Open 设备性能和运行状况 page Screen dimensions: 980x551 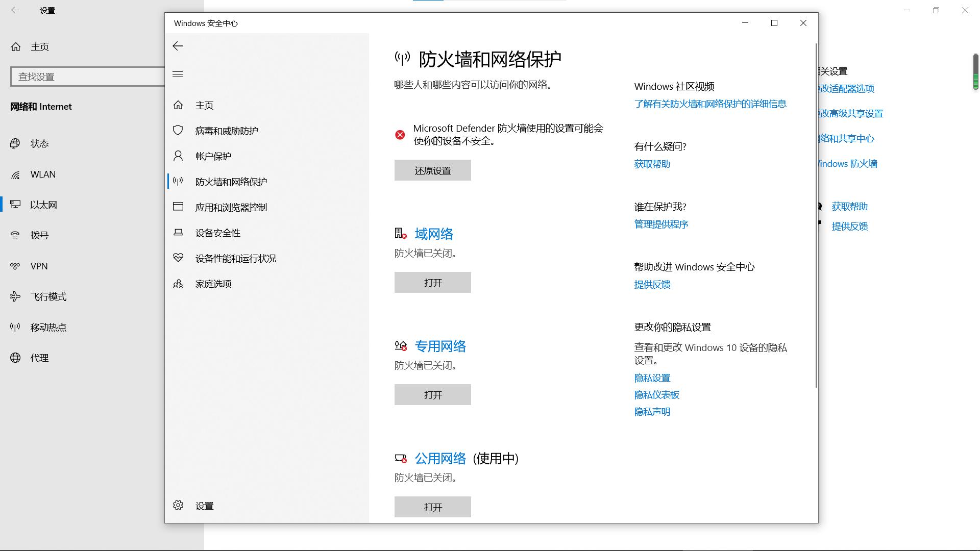(235, 258)
